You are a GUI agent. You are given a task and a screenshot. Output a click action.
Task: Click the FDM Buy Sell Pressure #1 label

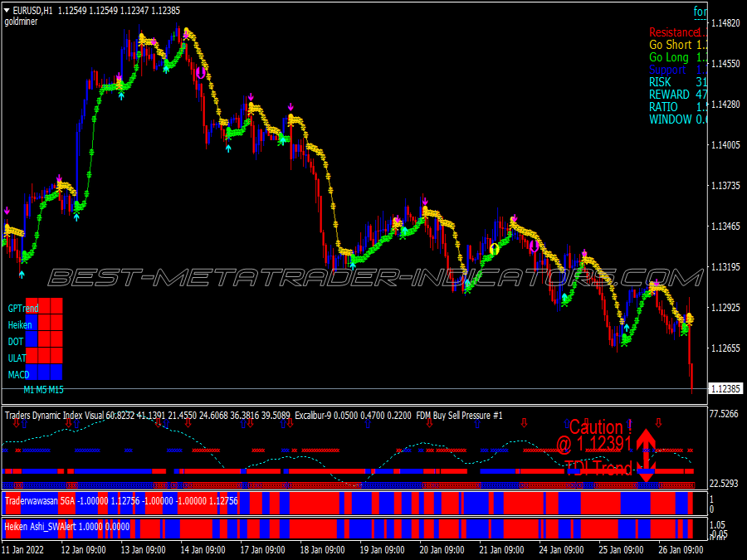tap(459, 416)
